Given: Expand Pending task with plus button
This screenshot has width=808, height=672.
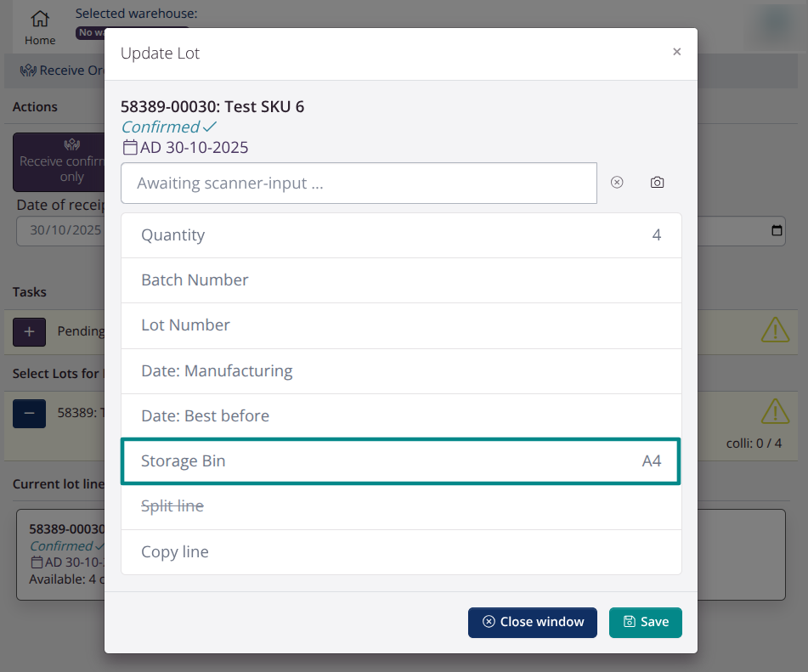Looking at the screenshot, I should click(x=29, y=330).
